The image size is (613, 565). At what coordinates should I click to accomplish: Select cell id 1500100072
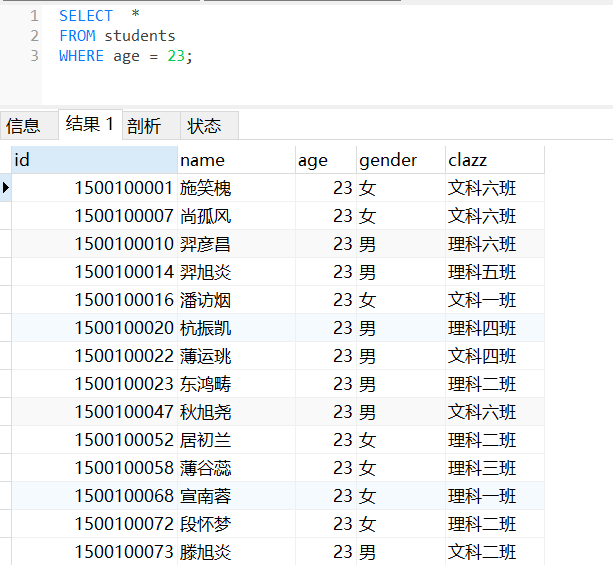tap(95, 524)
